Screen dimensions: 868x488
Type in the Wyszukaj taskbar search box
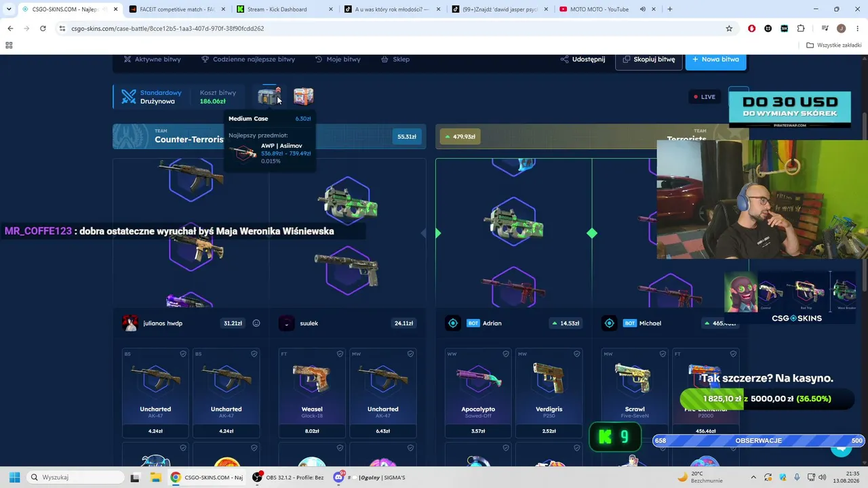tap(75, 477)
